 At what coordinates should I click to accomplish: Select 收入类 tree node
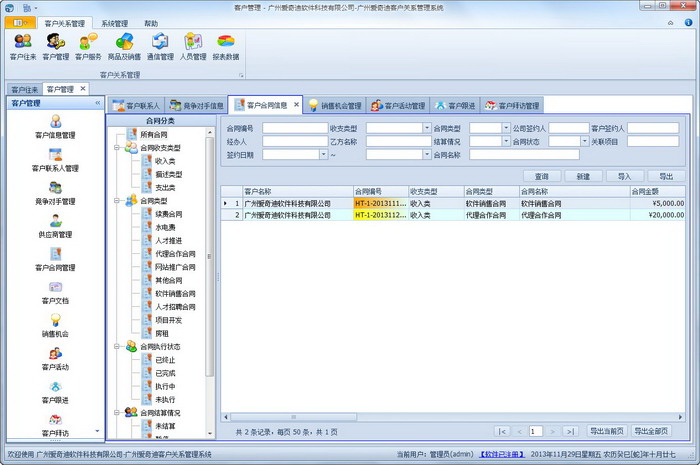pyautogui.click(x=165, y=161)
